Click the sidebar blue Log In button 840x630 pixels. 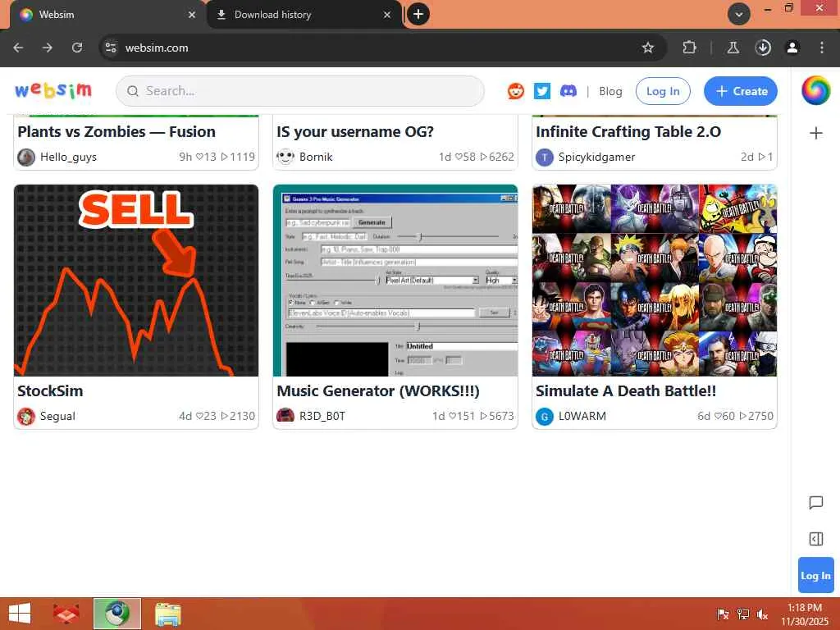(x=816, y=575)
